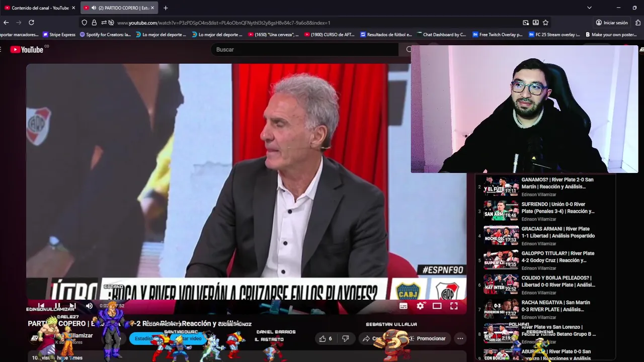Click 'Edinson Villamizar' under the SUFRIENDO video

tap(538, 219)
